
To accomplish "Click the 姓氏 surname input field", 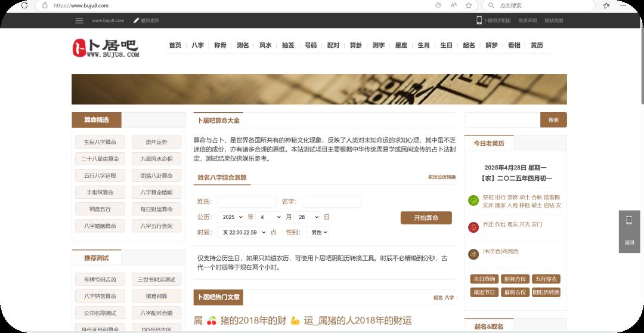I will (246, 202).
